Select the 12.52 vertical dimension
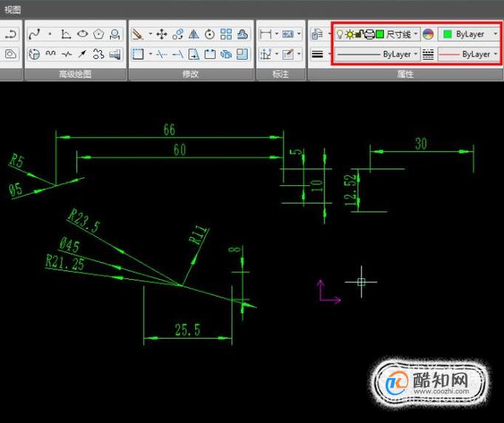Image resolution: width=504 pixels, height=423 pixels. [x=350, y=190]
